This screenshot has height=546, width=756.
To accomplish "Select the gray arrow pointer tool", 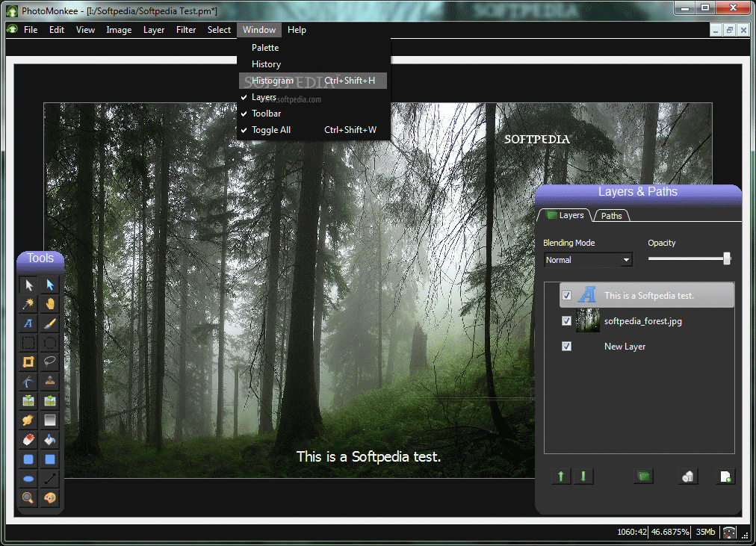I will pos(28,285).
